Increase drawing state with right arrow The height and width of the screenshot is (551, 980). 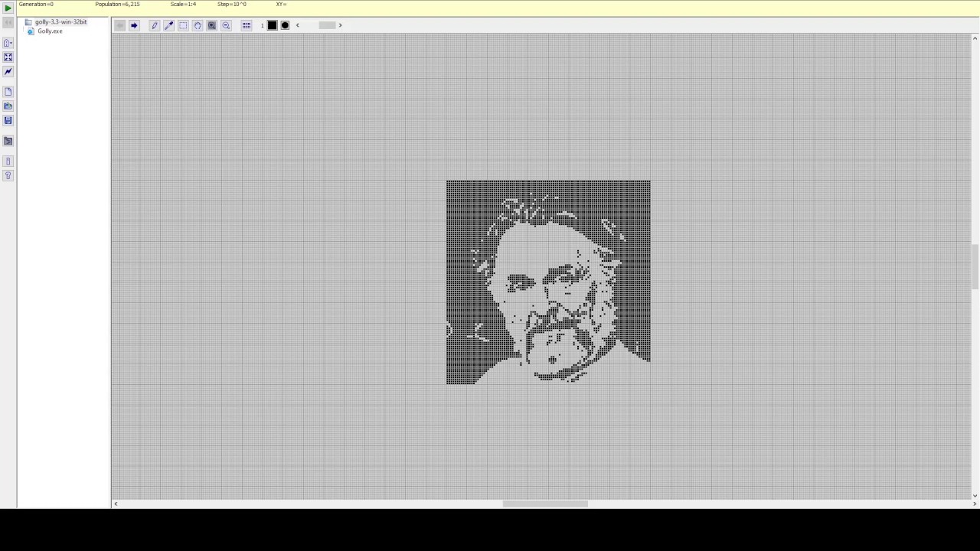(341, 25)
